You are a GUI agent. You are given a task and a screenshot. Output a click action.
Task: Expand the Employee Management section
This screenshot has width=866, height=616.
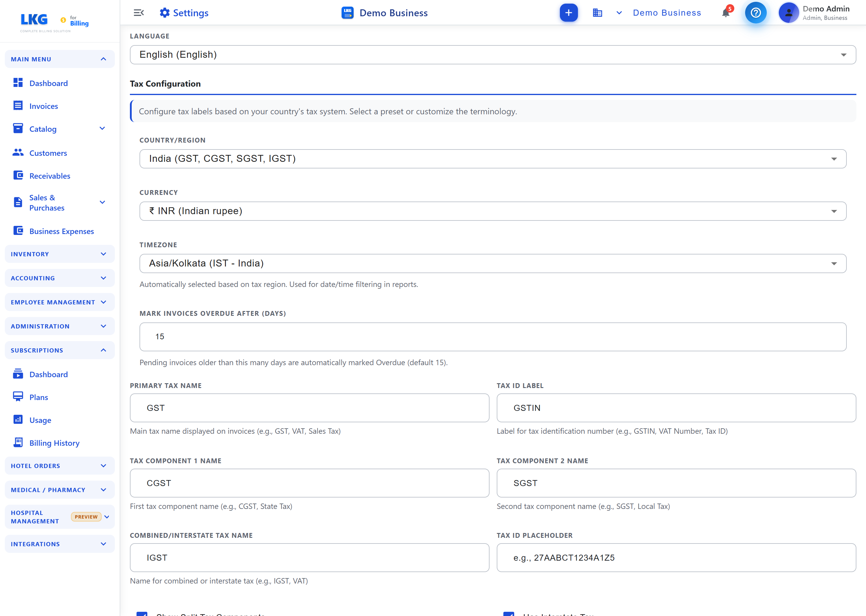click(60, 302)
